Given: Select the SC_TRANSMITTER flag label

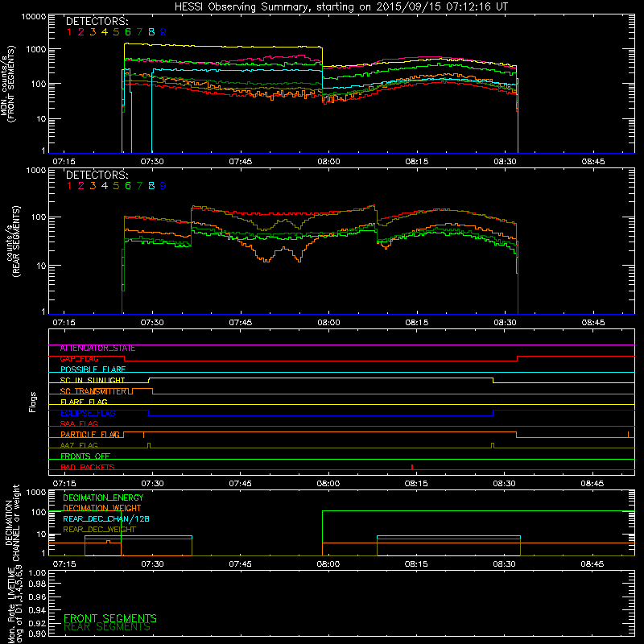Looking at the screenshot, I should [x=93, y=391].
